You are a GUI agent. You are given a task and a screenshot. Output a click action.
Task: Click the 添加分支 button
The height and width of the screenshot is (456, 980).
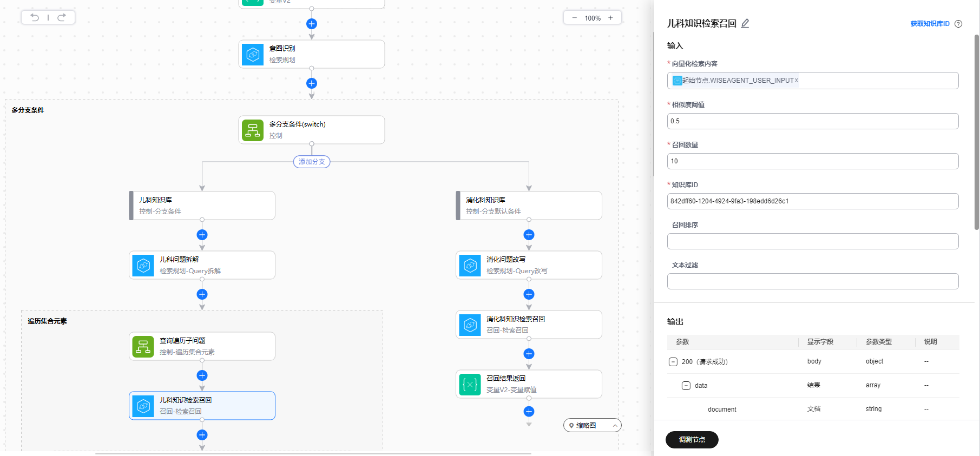(x=312, y=162)
